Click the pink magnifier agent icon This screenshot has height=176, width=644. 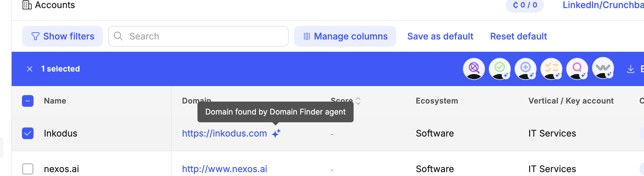[577, 69]
